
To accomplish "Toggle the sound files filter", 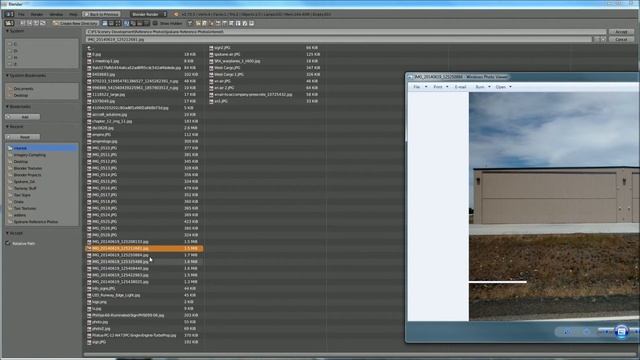I will pos(245,23).
